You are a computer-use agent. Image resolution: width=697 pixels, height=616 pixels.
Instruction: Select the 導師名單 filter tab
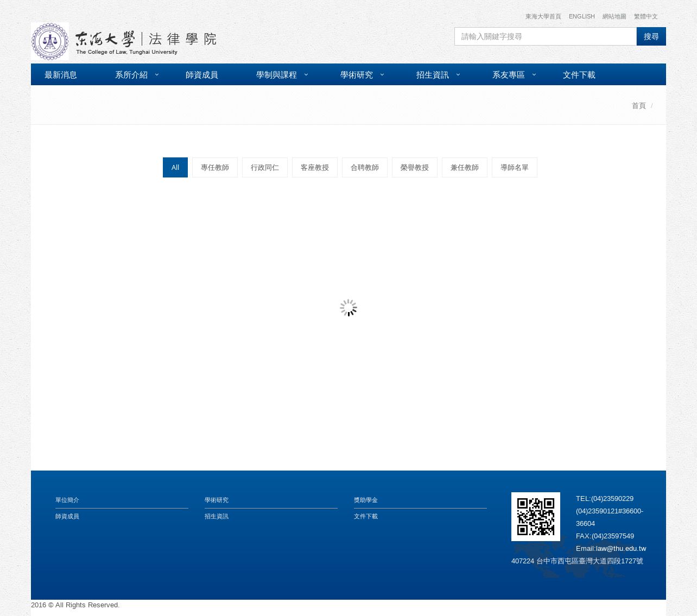click(515, 168)
